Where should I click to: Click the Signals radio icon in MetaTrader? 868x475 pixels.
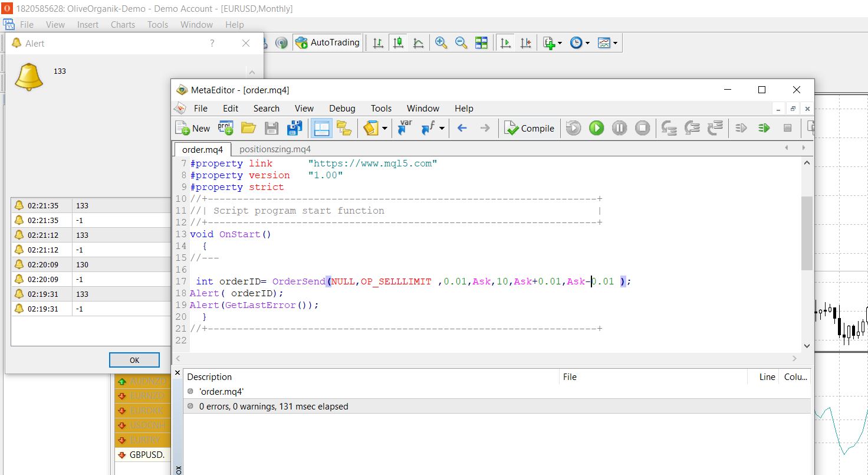[281, 42]
